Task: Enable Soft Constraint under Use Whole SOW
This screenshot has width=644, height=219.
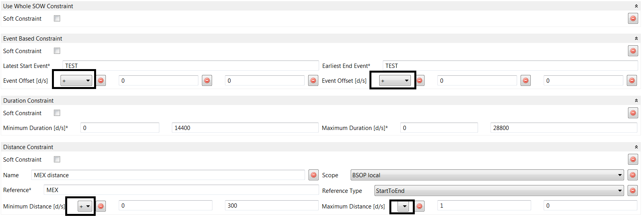Action: (57, 18)
